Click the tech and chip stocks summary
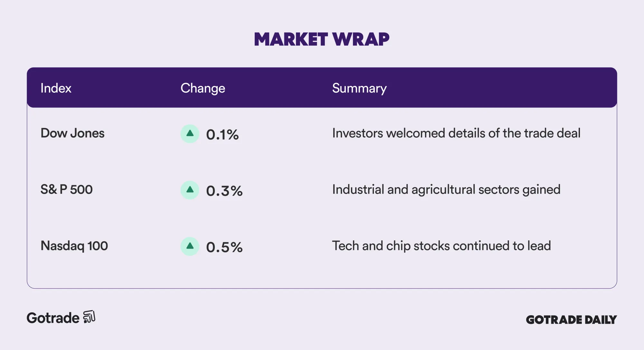 pyautogui.click(x=441, y=246)
